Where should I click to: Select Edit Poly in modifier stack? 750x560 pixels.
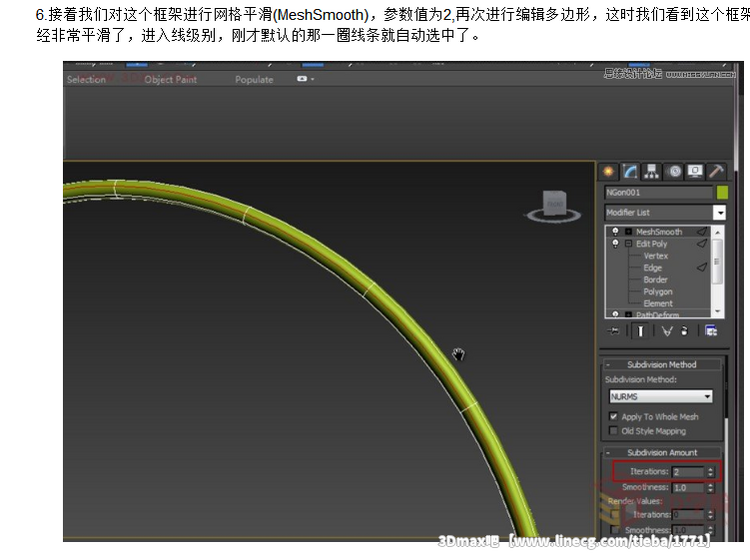(x=651, y=243)
